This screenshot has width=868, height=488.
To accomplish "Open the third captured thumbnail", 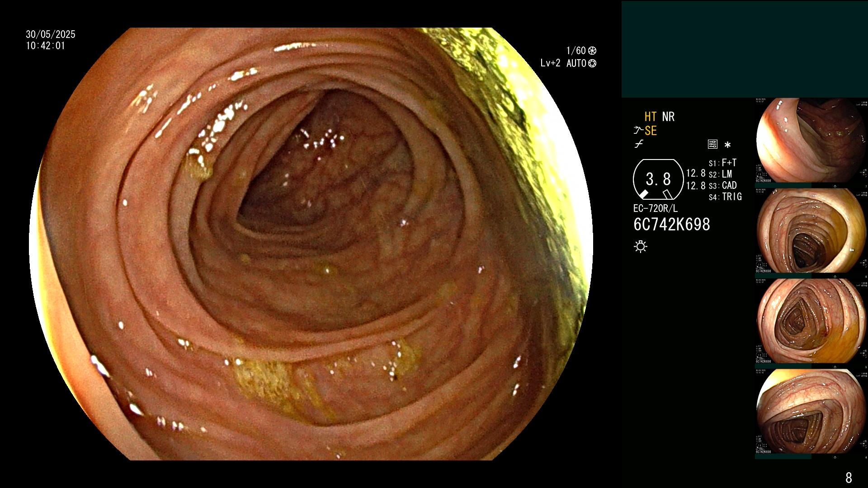I will (811, 321).
